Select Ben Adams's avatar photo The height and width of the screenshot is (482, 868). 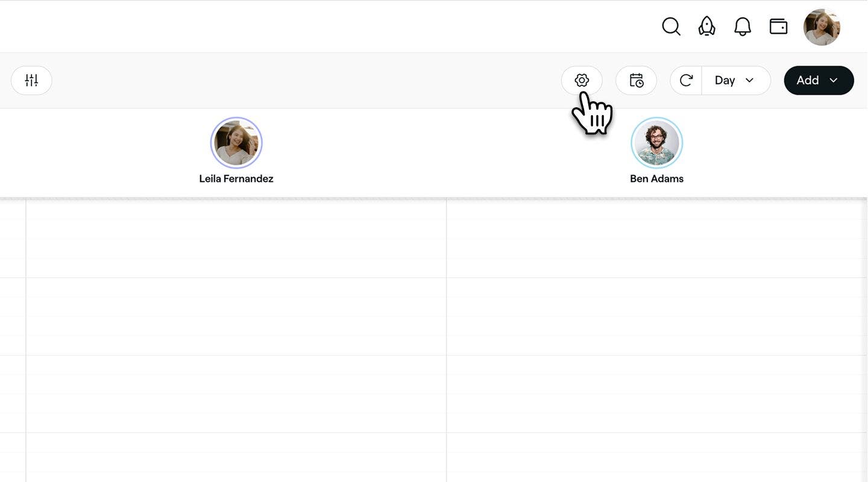pos(656,143)
